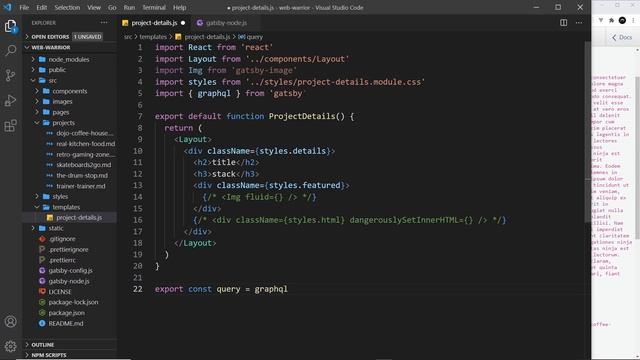640x360 pixels.
Task: Click the VS Code logo icon
Action: 7,7
